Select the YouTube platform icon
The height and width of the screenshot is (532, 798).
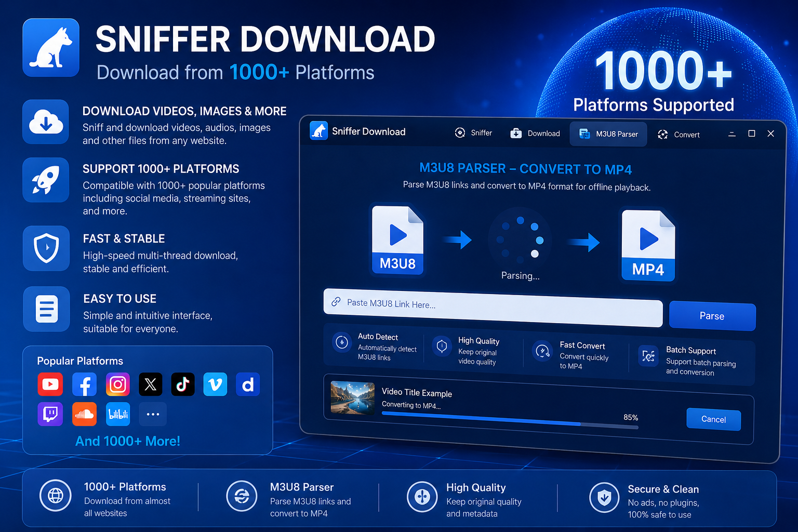[50, 384]
